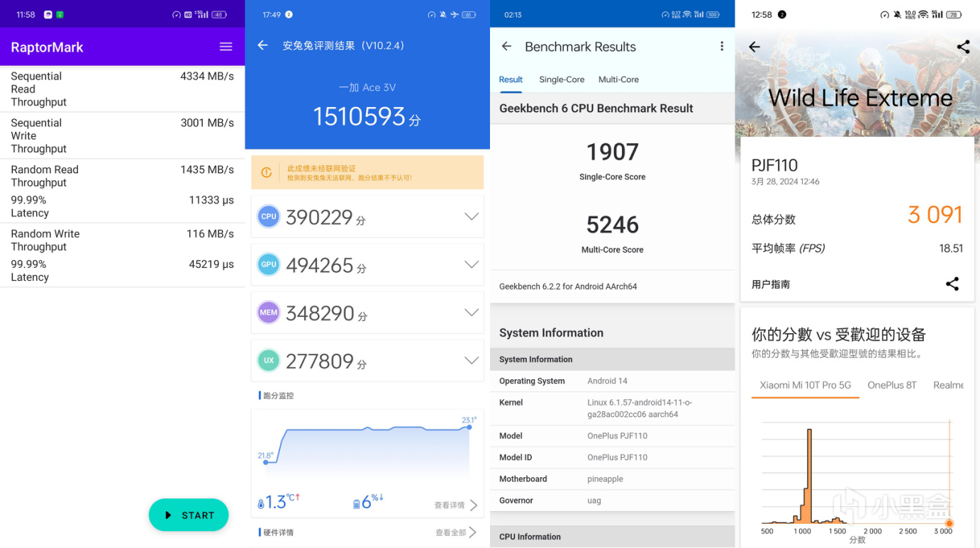Tap the thermometer icon beside 1.3°C
This screenshot has height=548, width=980.
point(261,504)
